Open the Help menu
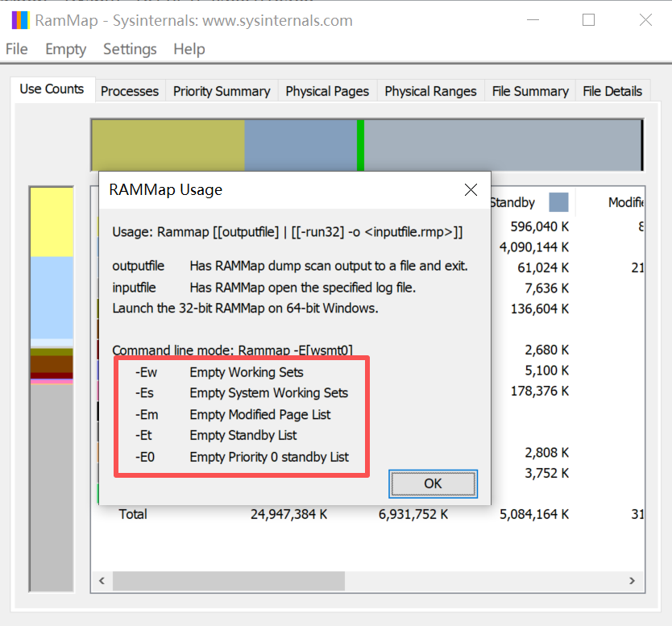Viewport: 672px width, 626px height. point(189,49)
